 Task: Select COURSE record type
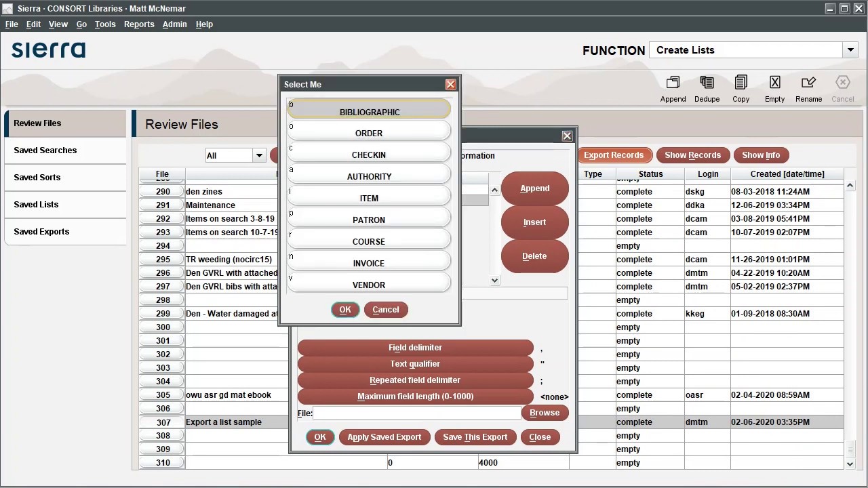click(369, 239)
